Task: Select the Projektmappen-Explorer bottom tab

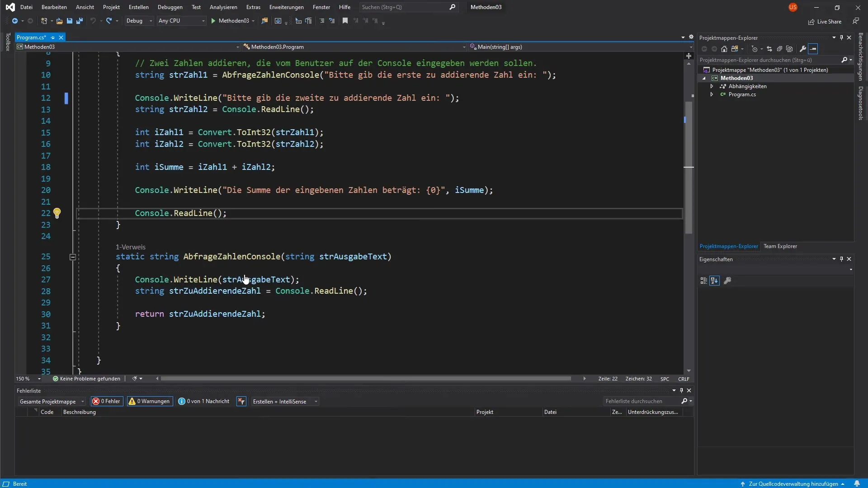Action: pos(729,246)
